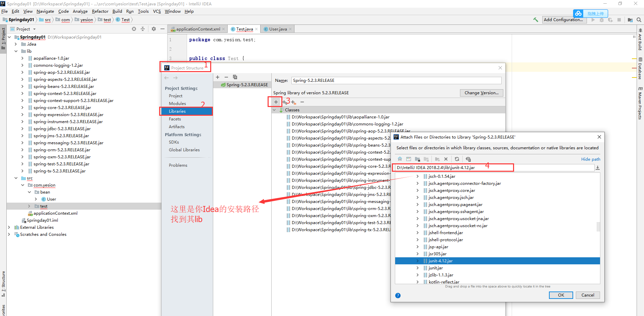Open the File menu
Viewport: 644px width, 316px height.
coord(4,11)
